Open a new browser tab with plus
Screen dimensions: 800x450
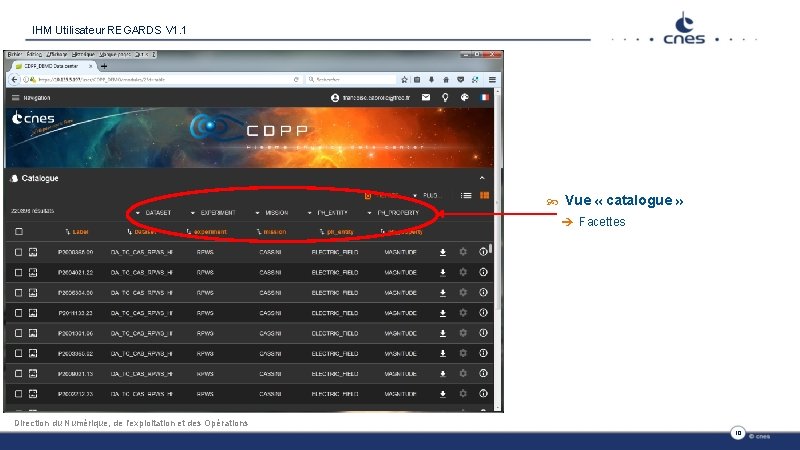point(104,66)
